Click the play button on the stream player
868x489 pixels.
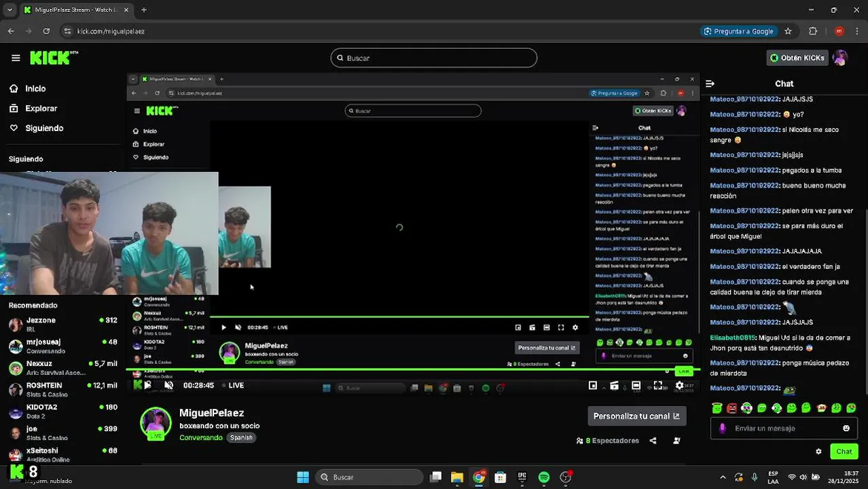pyautogui.click(x=147, y=385)
